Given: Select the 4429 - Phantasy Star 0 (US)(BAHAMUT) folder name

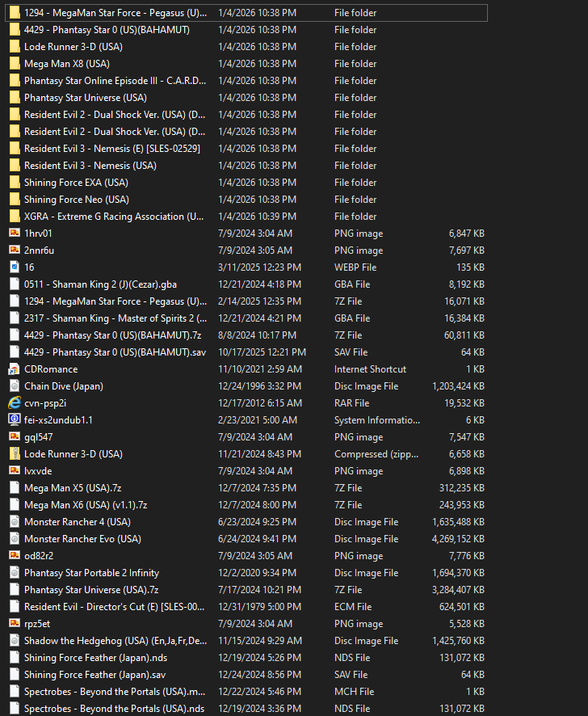Looking at the screenshot, I should pos(107,30).
